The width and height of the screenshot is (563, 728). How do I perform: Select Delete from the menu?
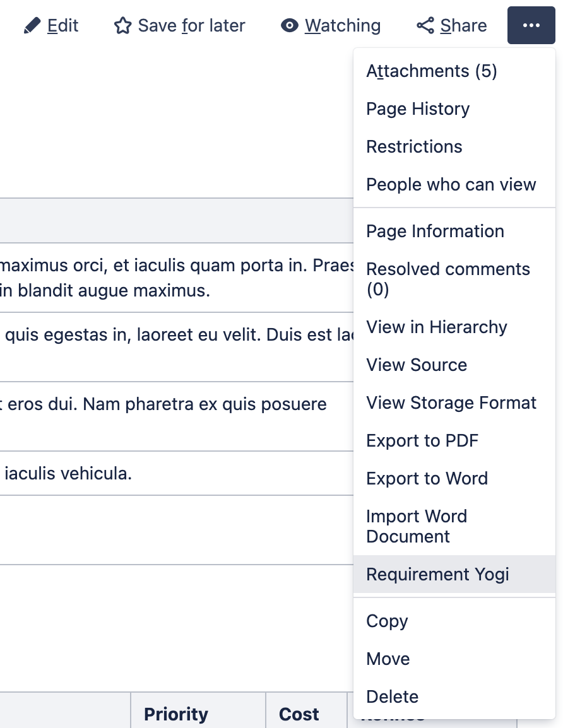coord(392,696)
